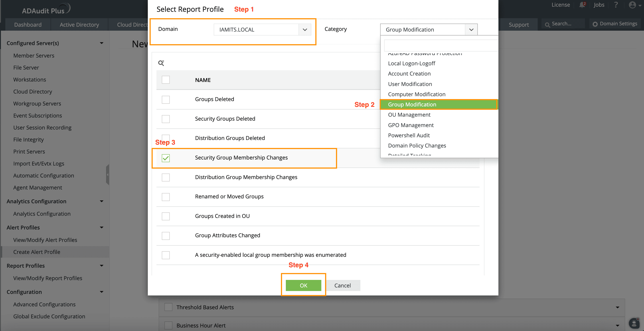
Task: Click the help question mark icon
Action: tap(616, 5)
